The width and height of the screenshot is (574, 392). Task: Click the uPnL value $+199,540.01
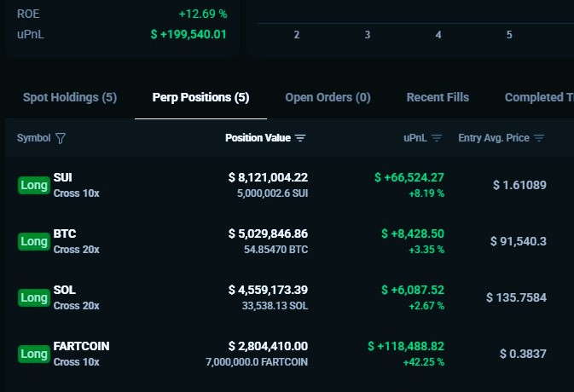[x=188, y=34]
